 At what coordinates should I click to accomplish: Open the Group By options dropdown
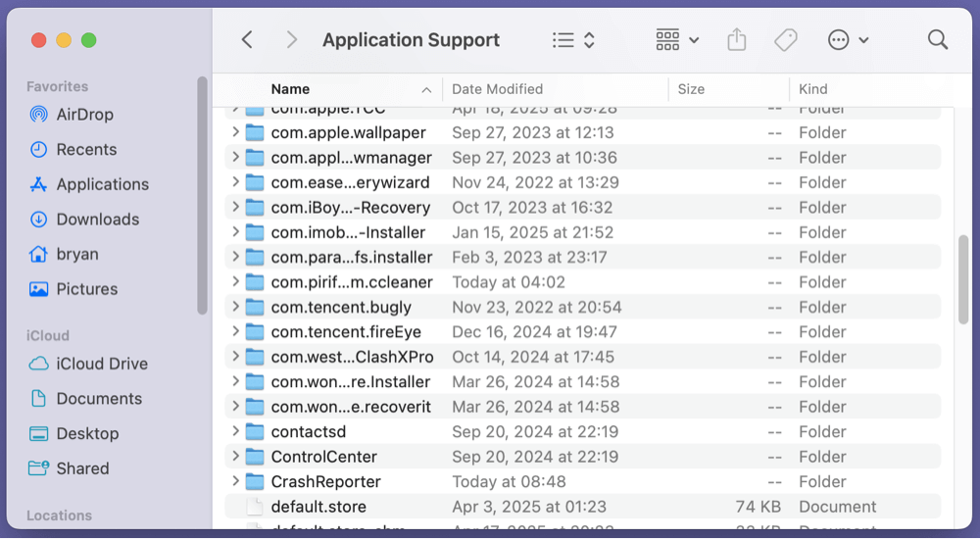tap(677, 40)
